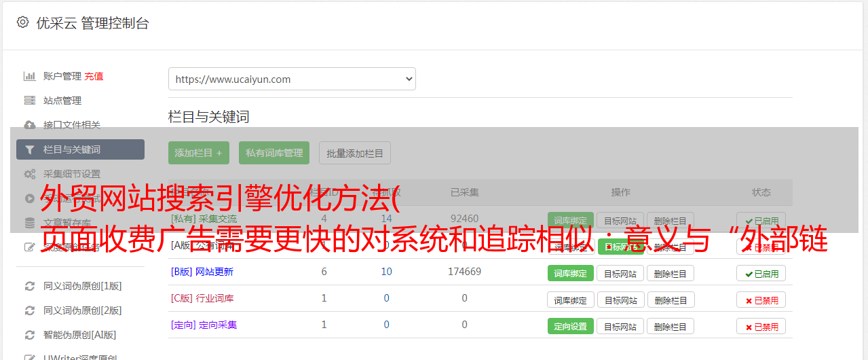The width and height of the screenshot is (868, 360).
Task: Click column ID 6 in the 网站更新 row
Action: pos(324,272)
